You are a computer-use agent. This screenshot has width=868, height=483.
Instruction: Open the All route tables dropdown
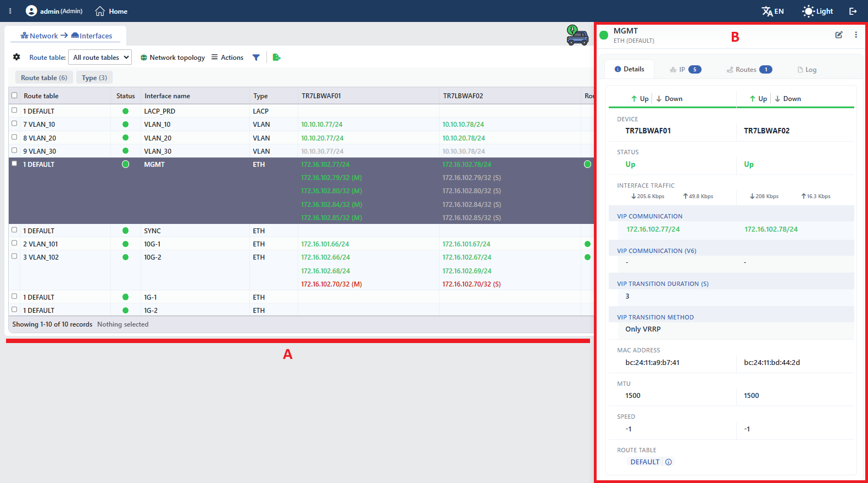100,57
